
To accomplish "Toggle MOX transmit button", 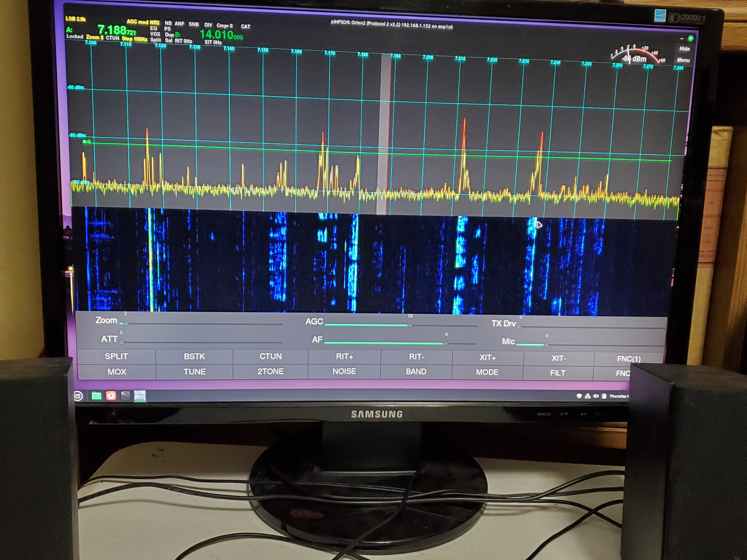I will click(x=117, y=372).
